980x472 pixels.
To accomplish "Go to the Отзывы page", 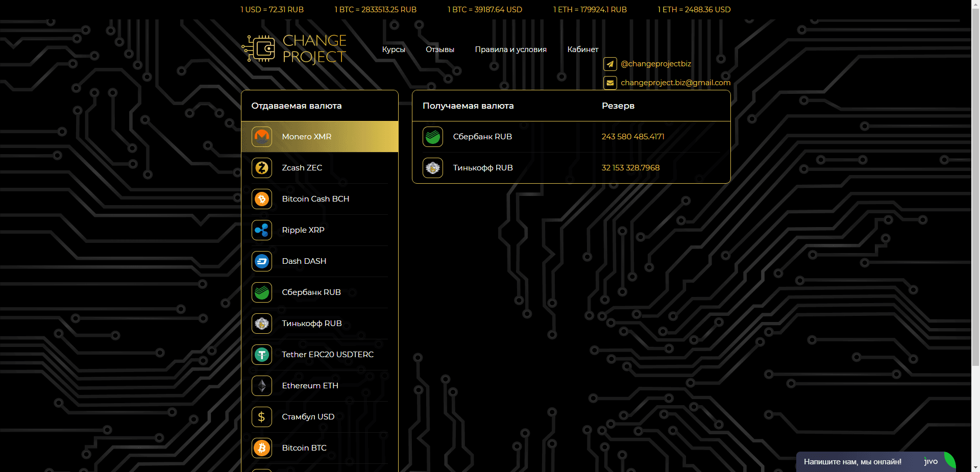I will pos(440,49).
